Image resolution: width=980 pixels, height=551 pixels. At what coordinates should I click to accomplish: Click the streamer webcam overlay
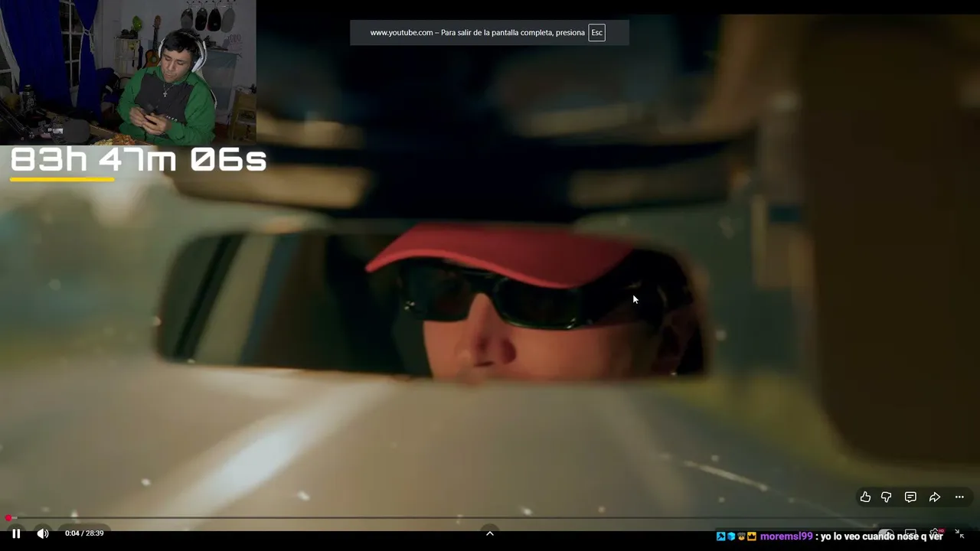point(128,73)
